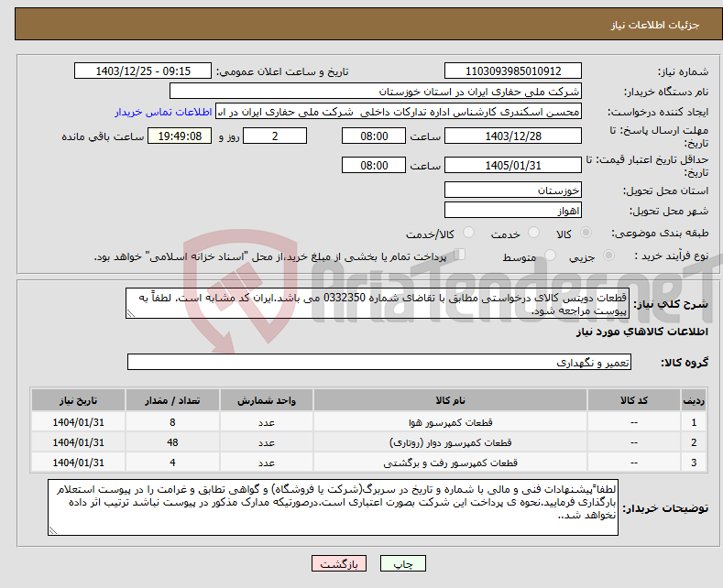Viewport: 723px width, 588px height.
Task: Click the goods group field تعمیر و نگهداری
Action: pyautogui.click(x=379, y=362)
